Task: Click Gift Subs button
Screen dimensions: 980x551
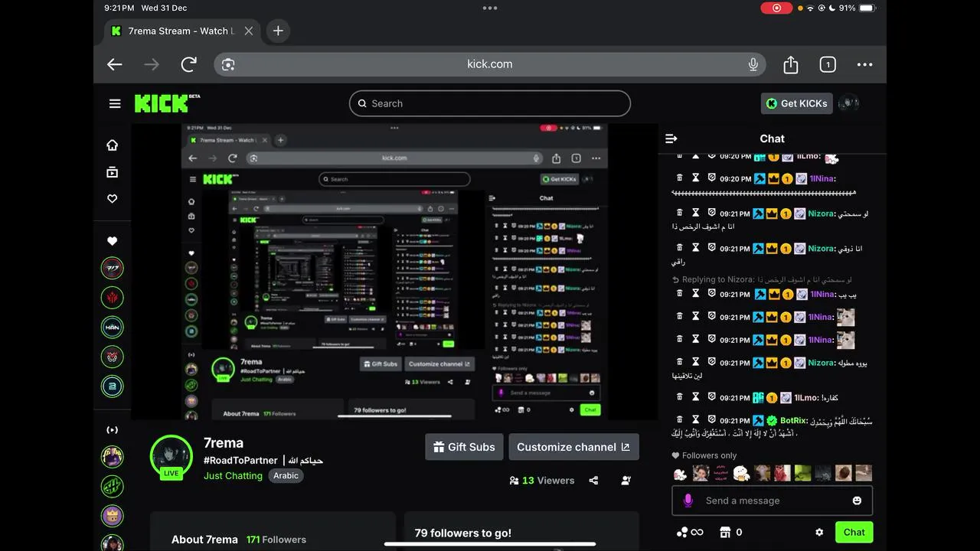Action: (x=464, y=447)
